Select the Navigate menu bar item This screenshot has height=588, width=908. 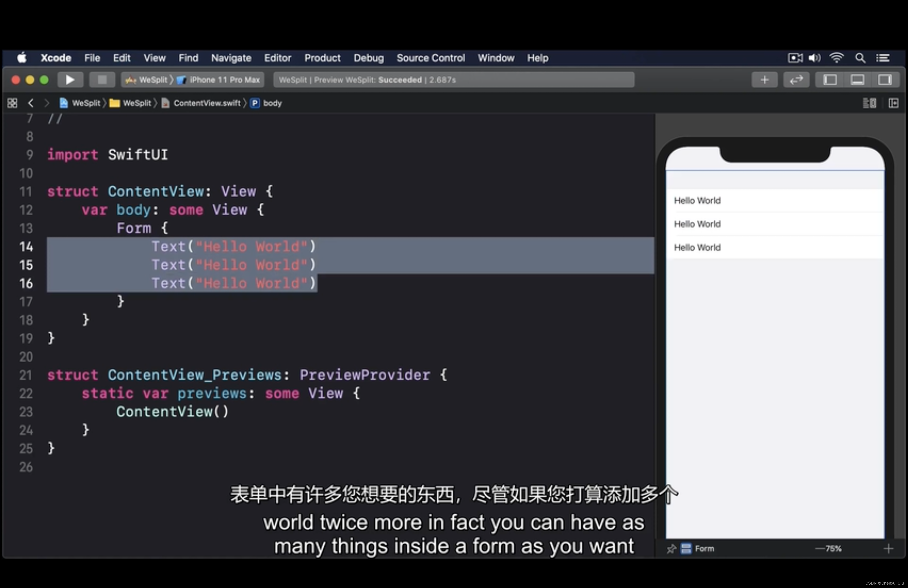(230, 58)
